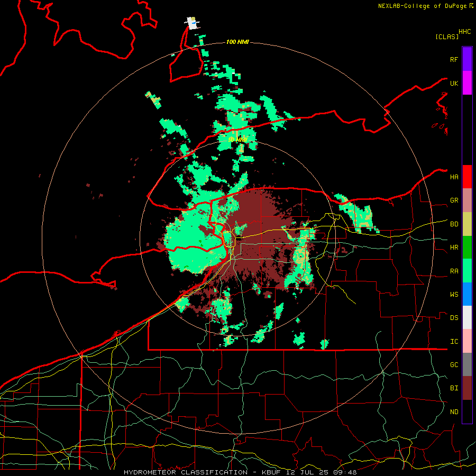Click the HHC product label
Viewport: 476px width, 476px height.
[464, 32]
